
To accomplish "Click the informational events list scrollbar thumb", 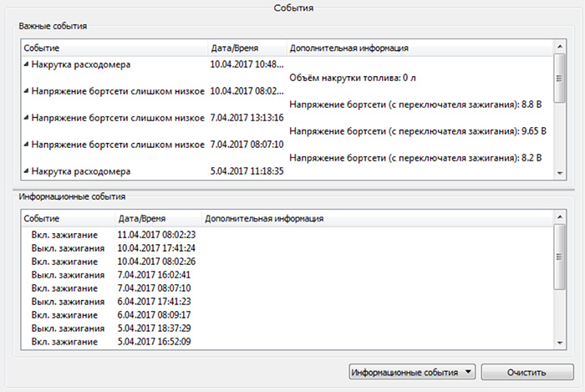I will [559, 259].
